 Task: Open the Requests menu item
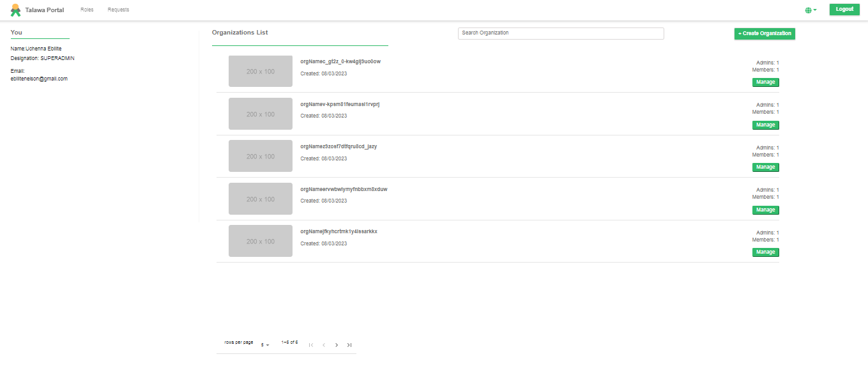pyautogui.click(x=118, y=10)
